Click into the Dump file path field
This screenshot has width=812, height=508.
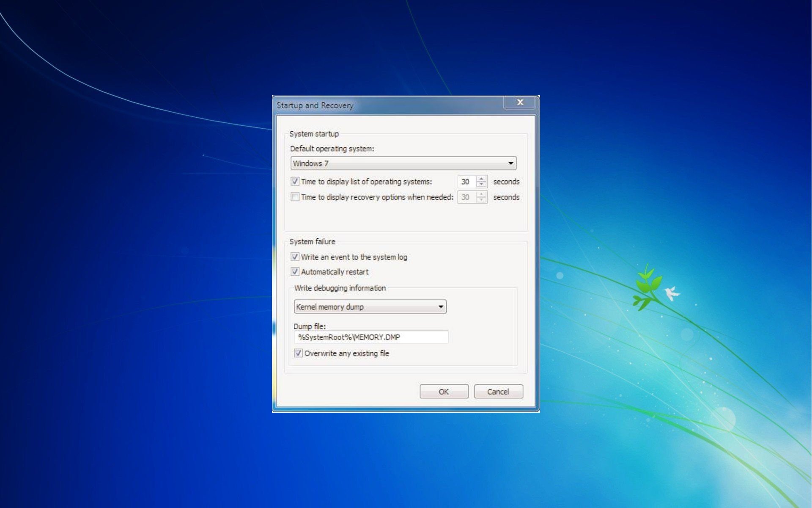click(371, 337)
